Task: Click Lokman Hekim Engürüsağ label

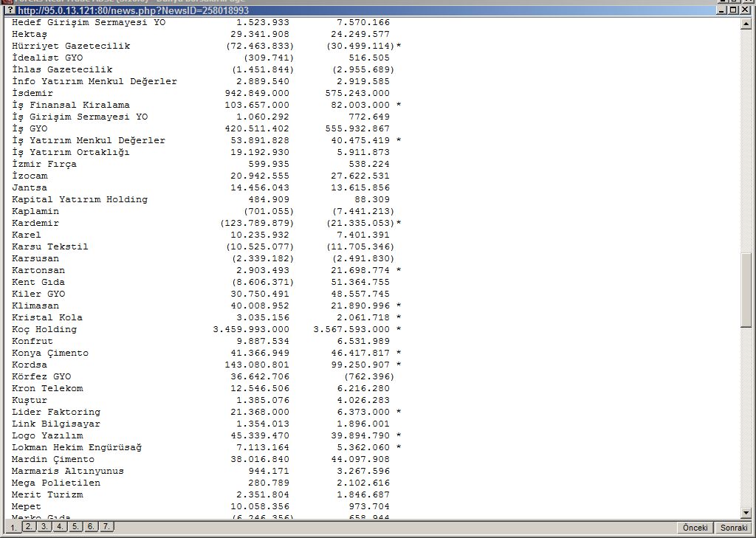Action: (77, 447)
